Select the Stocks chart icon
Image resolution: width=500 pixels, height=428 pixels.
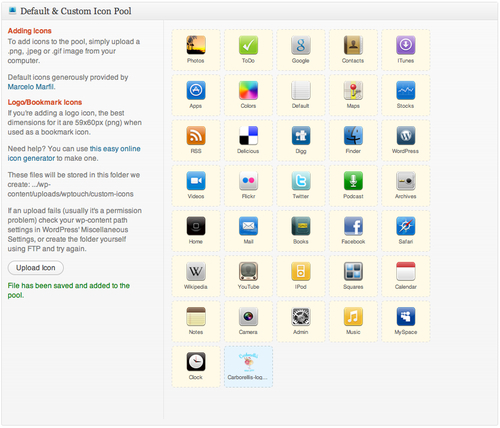click(x=406, y=90)
